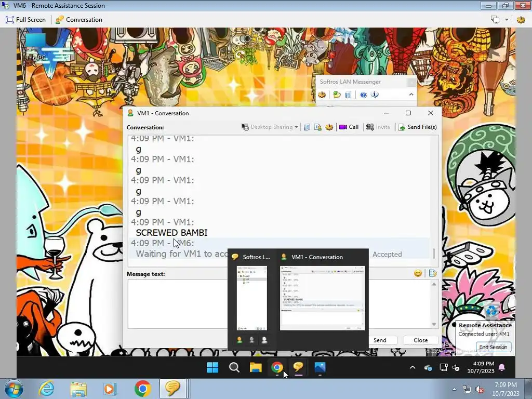Open Windows Explorer on host taskbar

(x=78, y=389)
